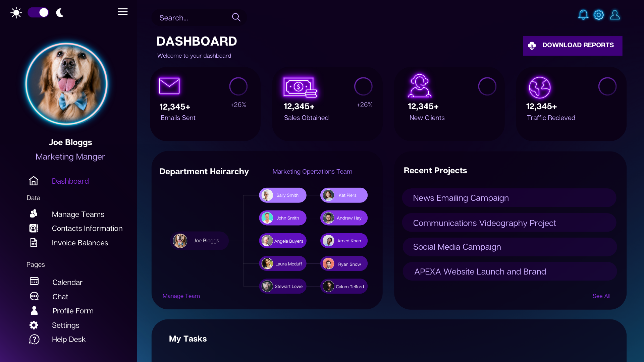Viewport: 644px width, 362px height.
Task: Click the Sales Obtained progress ring
Action: pos(363,86)
